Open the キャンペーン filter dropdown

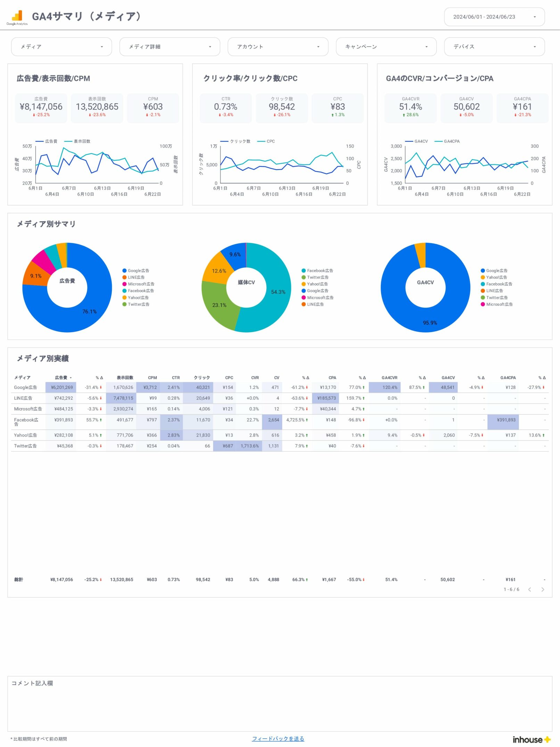[386, 47]
